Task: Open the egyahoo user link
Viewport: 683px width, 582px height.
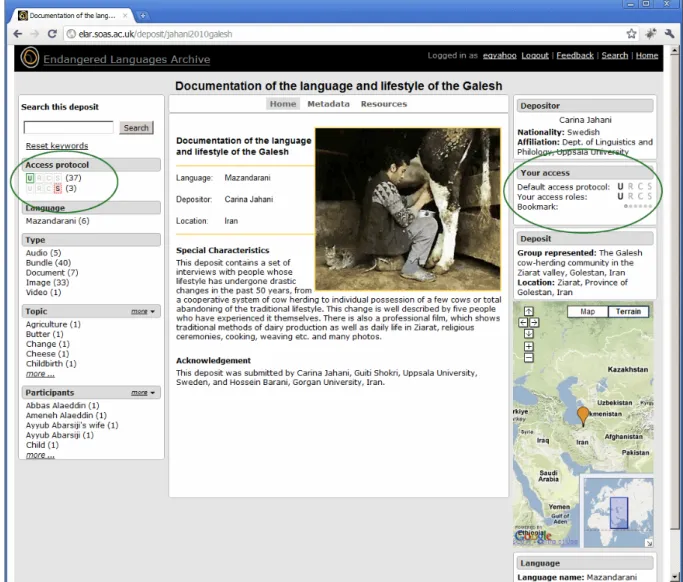Action: [x=500, y=55]
